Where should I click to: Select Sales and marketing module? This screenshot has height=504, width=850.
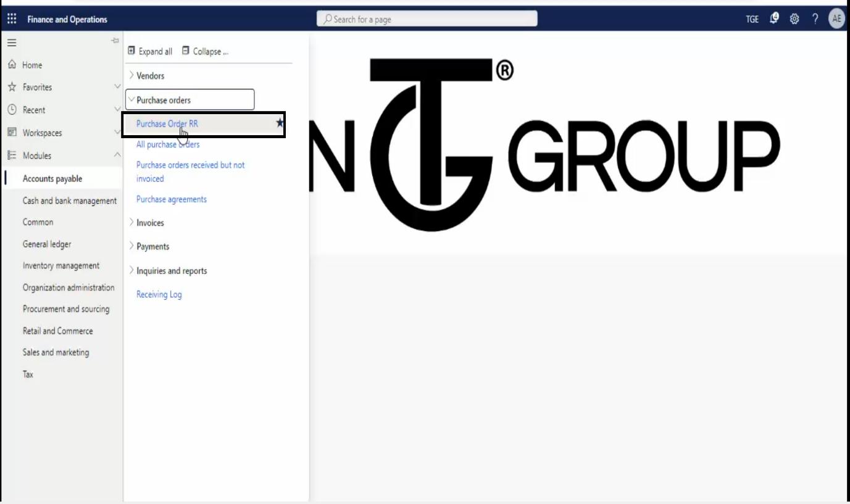click(56, 352)
